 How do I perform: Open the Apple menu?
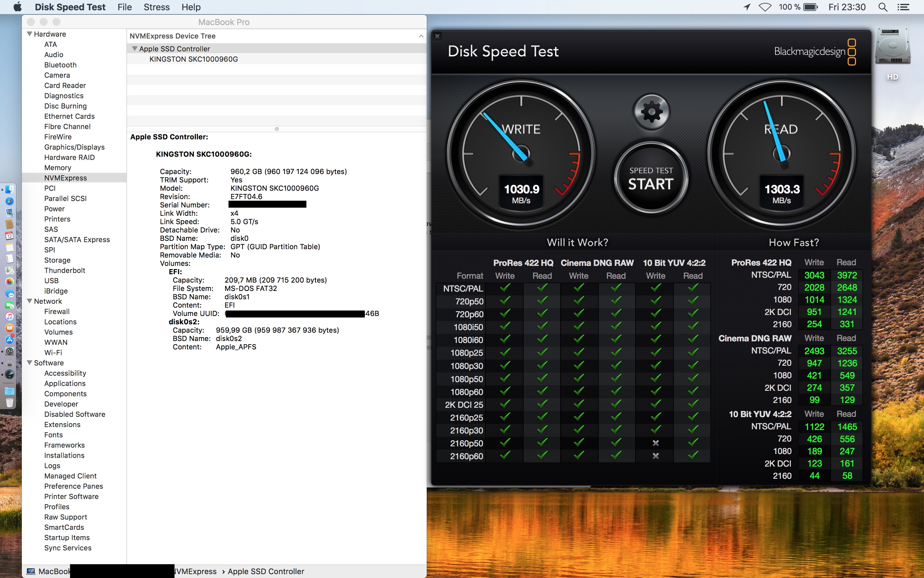coord(17,7)
